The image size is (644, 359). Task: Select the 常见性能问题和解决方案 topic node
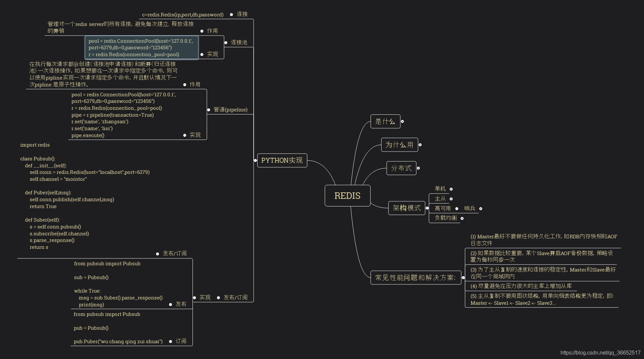click(x=416, y=277)
